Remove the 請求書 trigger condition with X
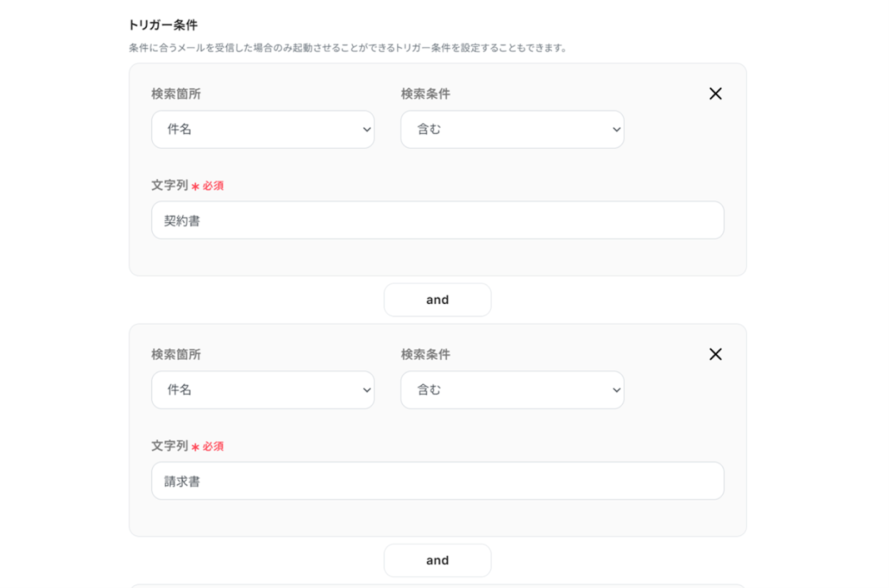 (x=715, y=354)
